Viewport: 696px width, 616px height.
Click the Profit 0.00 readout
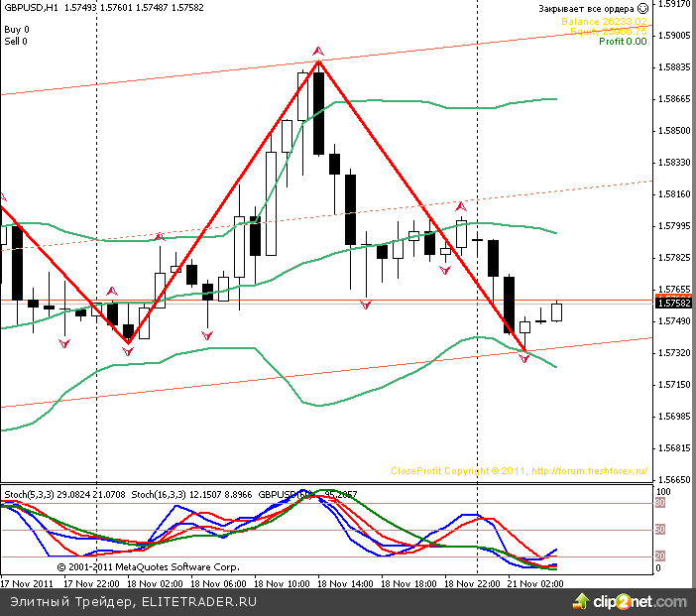click(x=623, y=42)
